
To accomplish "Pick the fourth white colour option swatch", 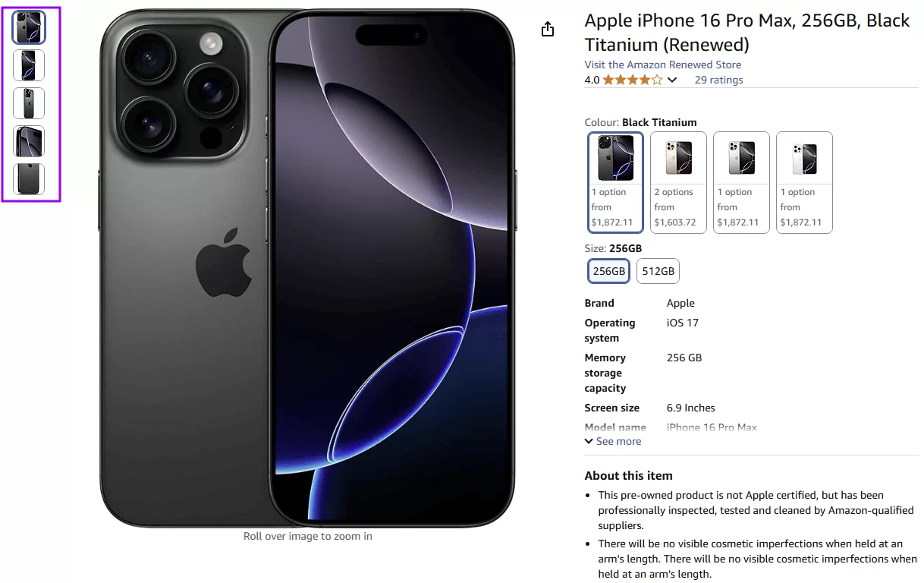I will point(804,182).
